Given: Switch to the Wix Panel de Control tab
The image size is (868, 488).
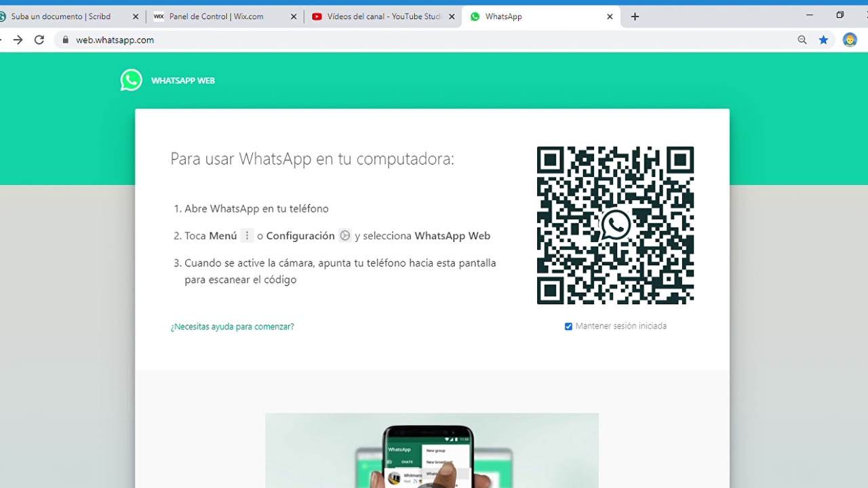Looking at the screenshot, I should (224, 16).
